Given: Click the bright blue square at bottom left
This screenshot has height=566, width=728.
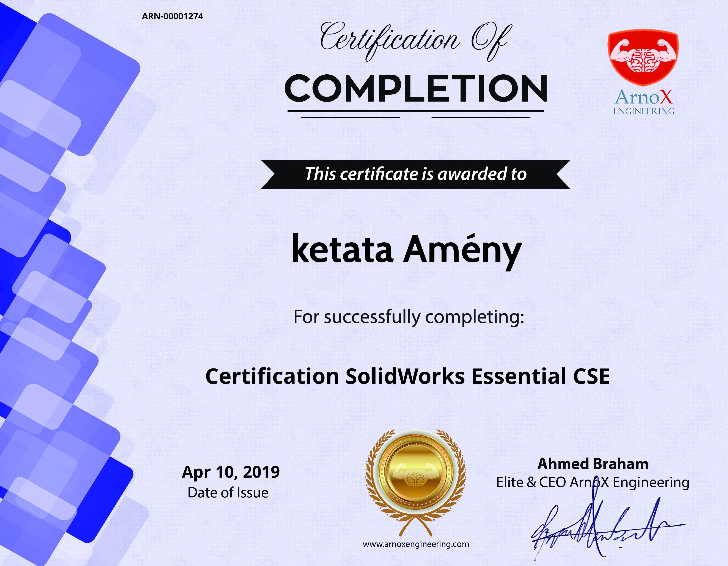Looking at the screenshot, I should click(100, 500).
